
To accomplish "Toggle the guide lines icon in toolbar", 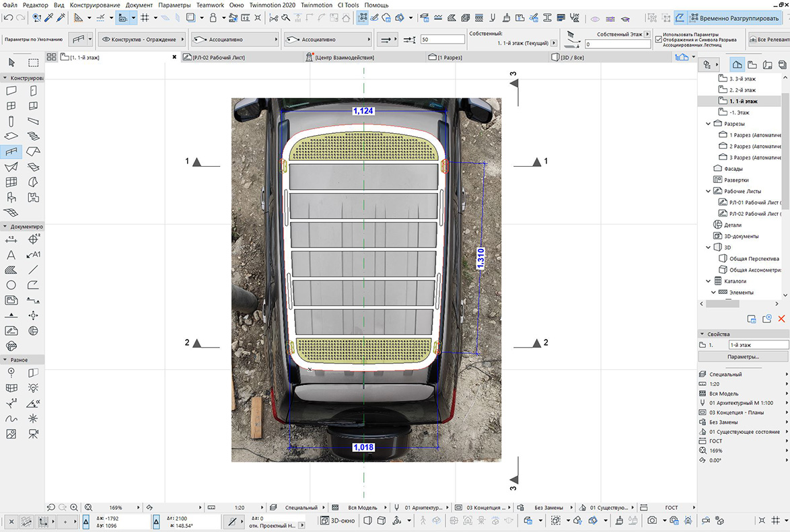I will click(x=101, y=17).
